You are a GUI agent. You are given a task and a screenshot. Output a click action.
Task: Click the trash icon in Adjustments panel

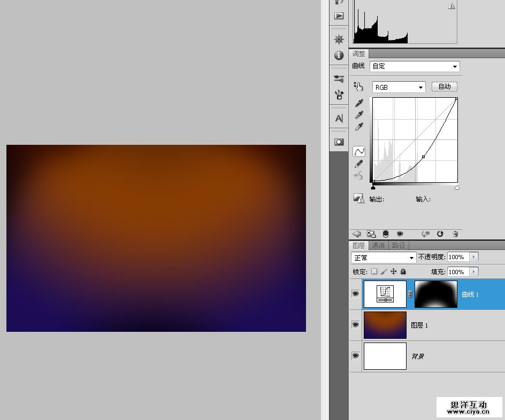coord(455,234)
